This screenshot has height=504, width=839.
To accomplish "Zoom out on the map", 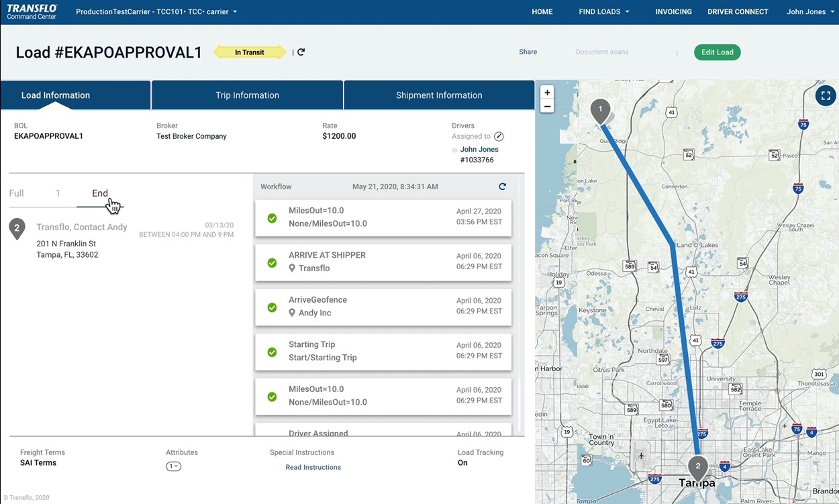I will point(548,106).
